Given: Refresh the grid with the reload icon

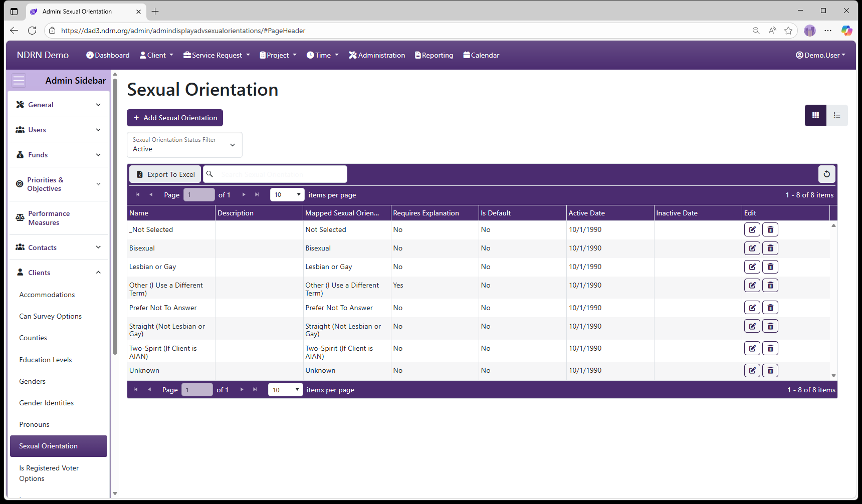Looking at the screenshot, I should [827, 174].
